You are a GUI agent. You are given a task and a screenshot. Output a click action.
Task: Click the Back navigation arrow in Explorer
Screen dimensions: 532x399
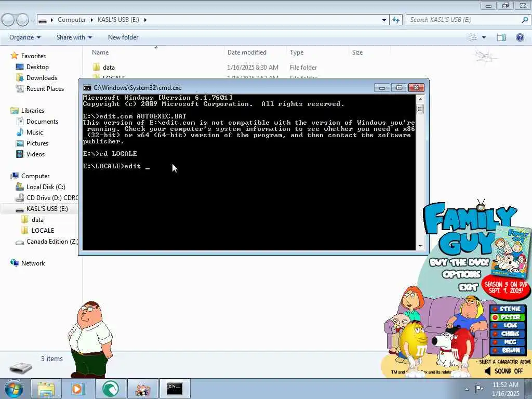[8, 20]
